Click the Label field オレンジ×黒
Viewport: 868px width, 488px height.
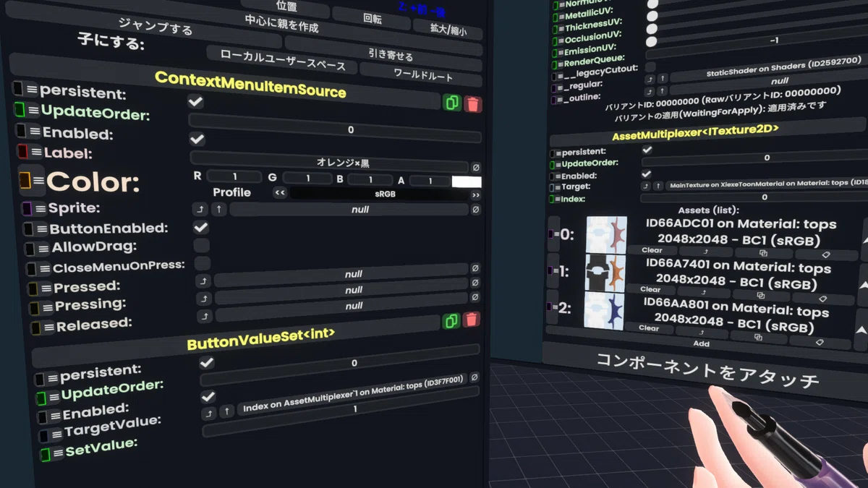[330, 163]
